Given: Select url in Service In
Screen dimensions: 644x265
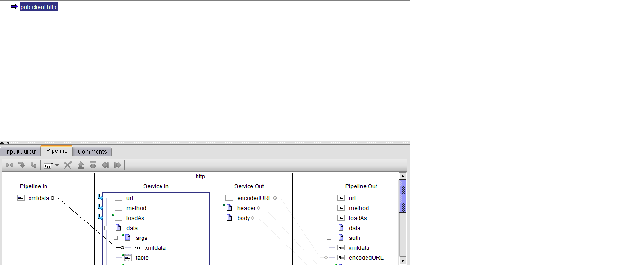Looking at the screenshot, I should click(130, 198).
